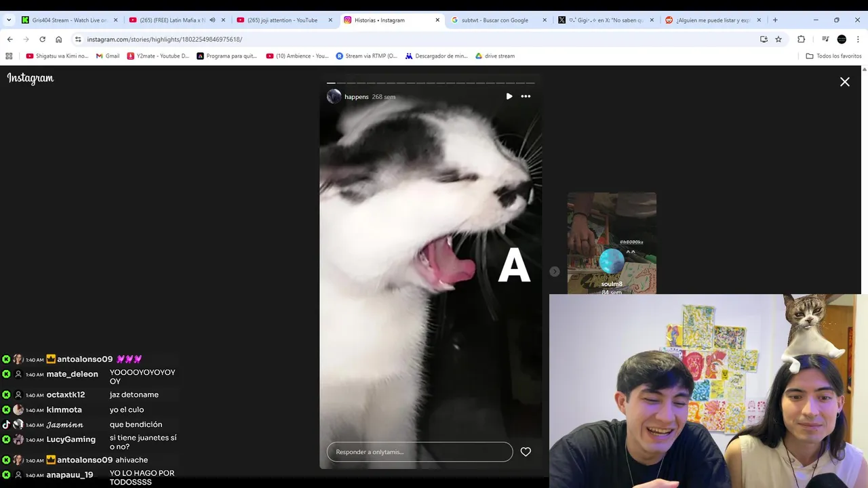The width and height of the screenshot is (868, 488).
Task: Open the story three-dots options menu
Action: click(x=526, y=96)
